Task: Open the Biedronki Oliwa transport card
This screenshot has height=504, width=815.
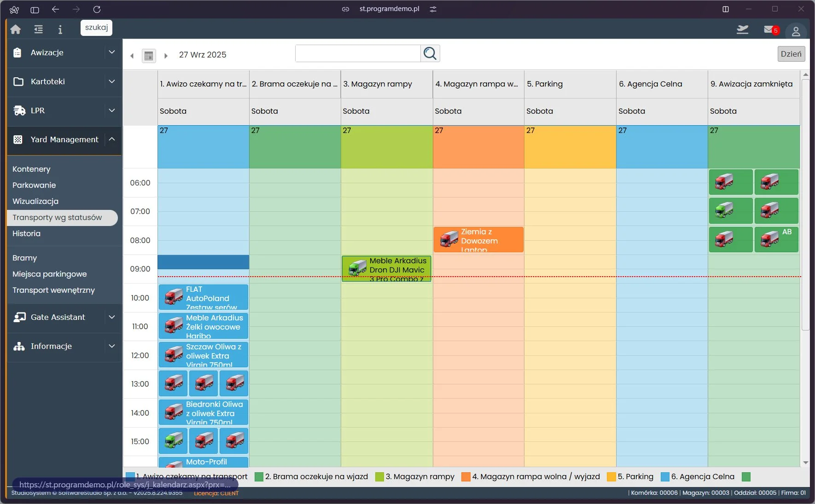Action: [203, 412]
